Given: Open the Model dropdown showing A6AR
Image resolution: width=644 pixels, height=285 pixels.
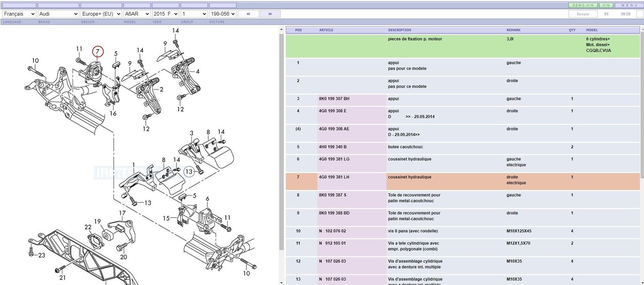Looking at the screenshot, I should 137,14.
